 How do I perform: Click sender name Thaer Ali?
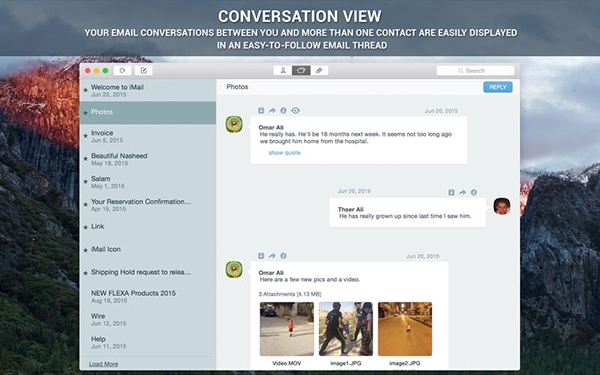coord(351,209)
